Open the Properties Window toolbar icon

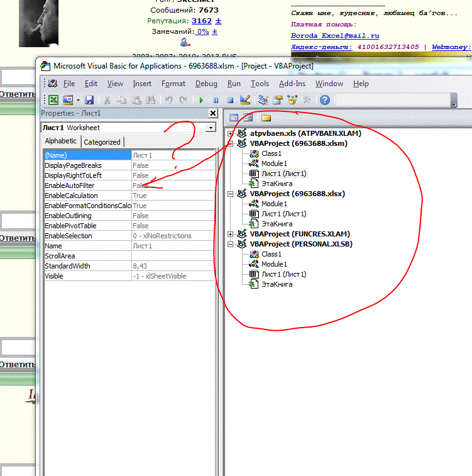click(278, 100)
